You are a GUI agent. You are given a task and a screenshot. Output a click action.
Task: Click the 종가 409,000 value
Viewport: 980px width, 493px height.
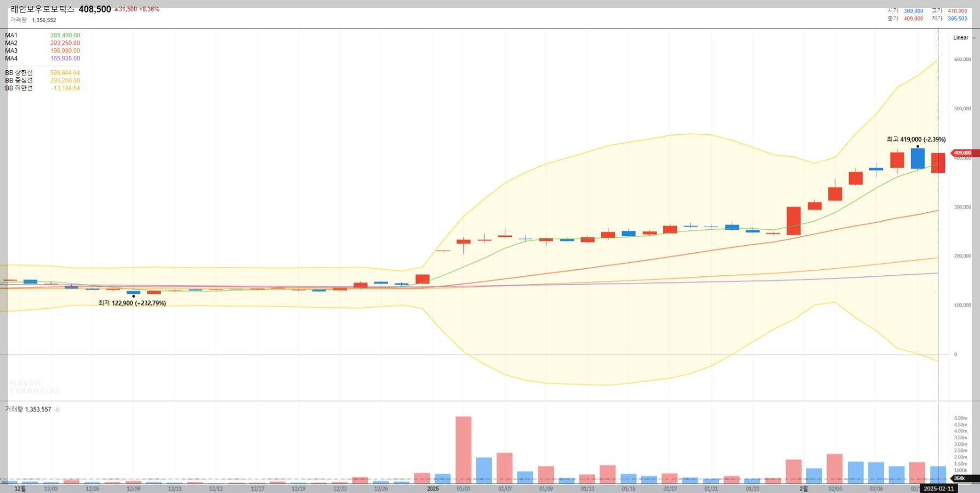click(913, 19)
